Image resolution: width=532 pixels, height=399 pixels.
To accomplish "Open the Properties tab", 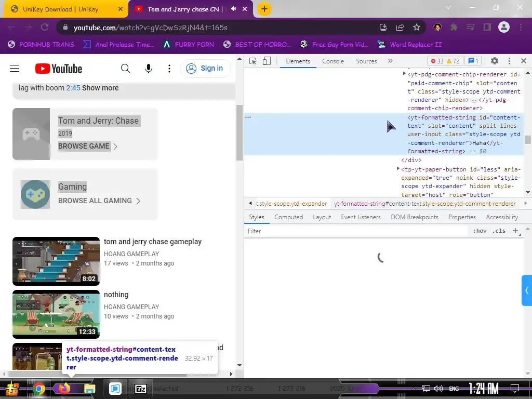I will [x=462, y=217].
